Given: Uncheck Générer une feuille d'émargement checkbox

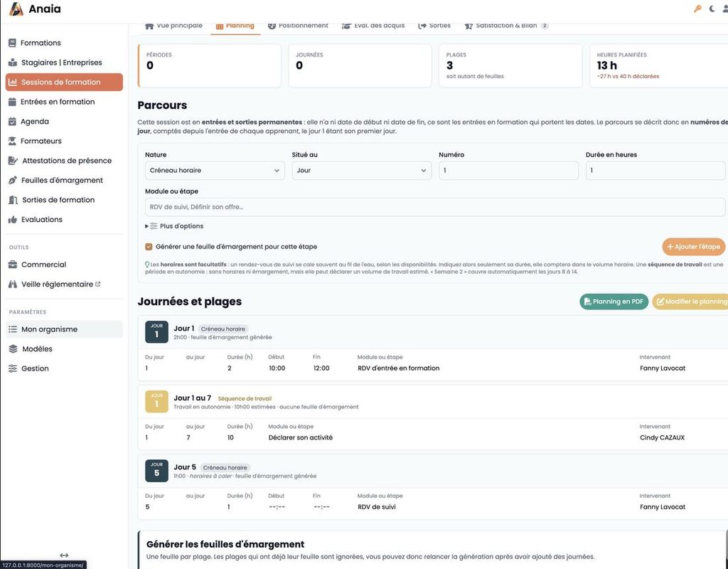Looking at the screenshot, I should pos(149,247).
